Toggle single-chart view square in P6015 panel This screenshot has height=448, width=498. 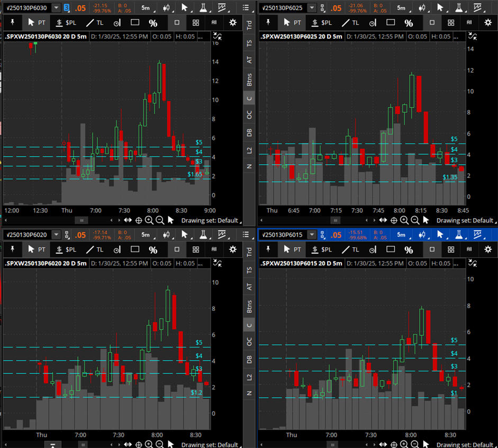tap(432, 249)
